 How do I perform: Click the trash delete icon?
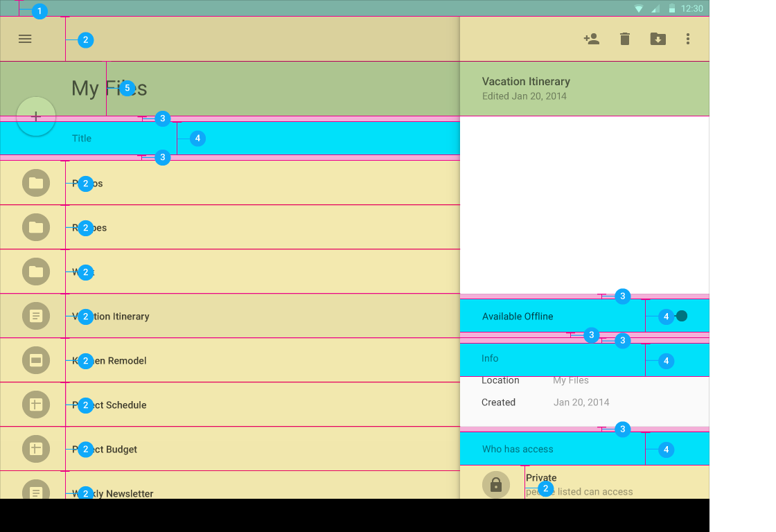click(624, 39)
